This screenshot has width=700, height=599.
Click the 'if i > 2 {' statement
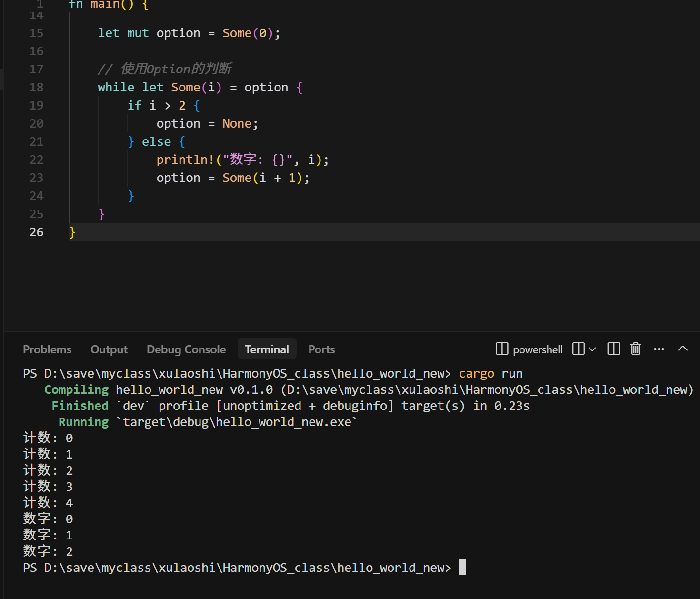(163, 105)
